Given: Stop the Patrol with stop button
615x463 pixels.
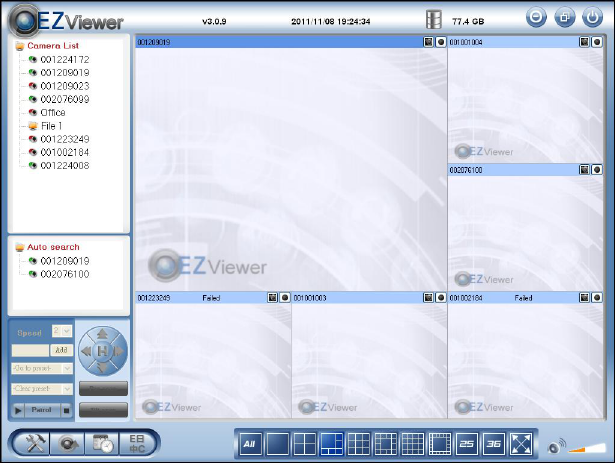Looking at the screenshot, I should 67,410.
